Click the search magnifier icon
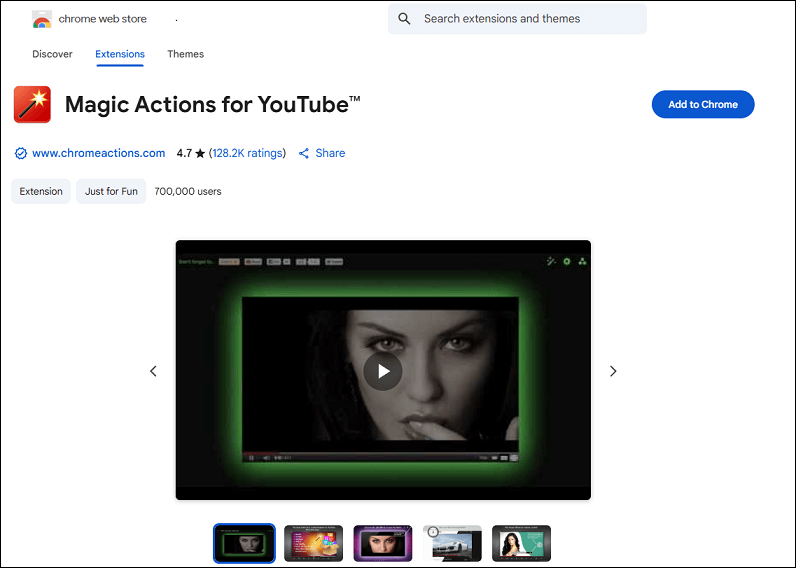 (404, 19)
